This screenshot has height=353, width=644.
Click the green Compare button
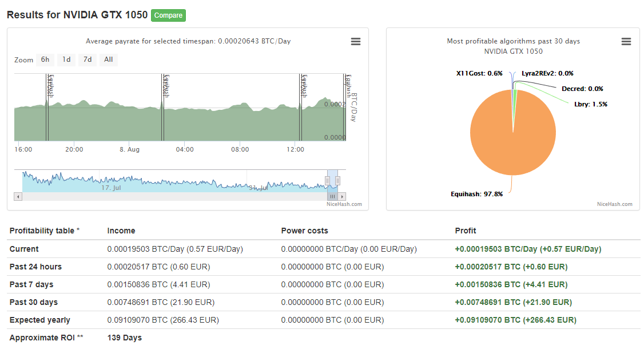click(x=168, y=15)
